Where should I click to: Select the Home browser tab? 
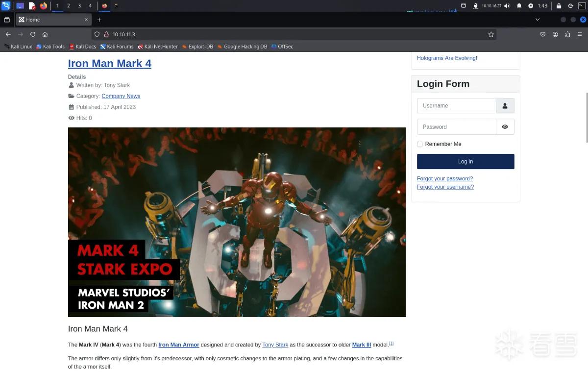53,20
